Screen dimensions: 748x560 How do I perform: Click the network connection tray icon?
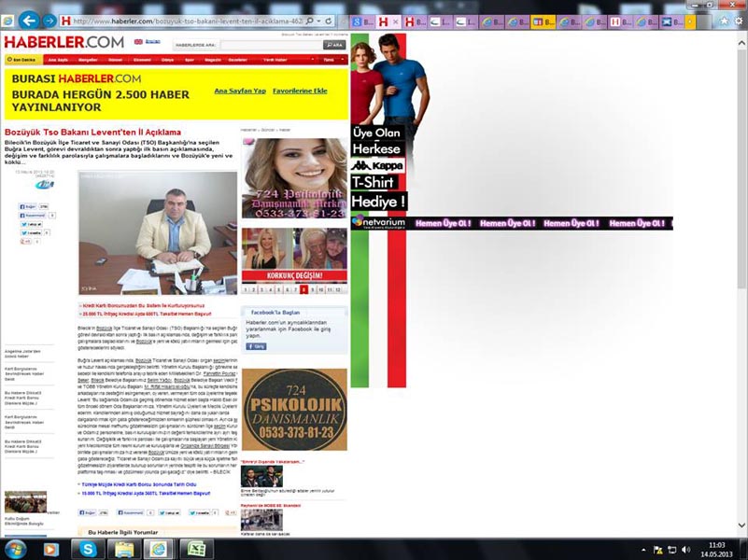[x=672, y=550]
